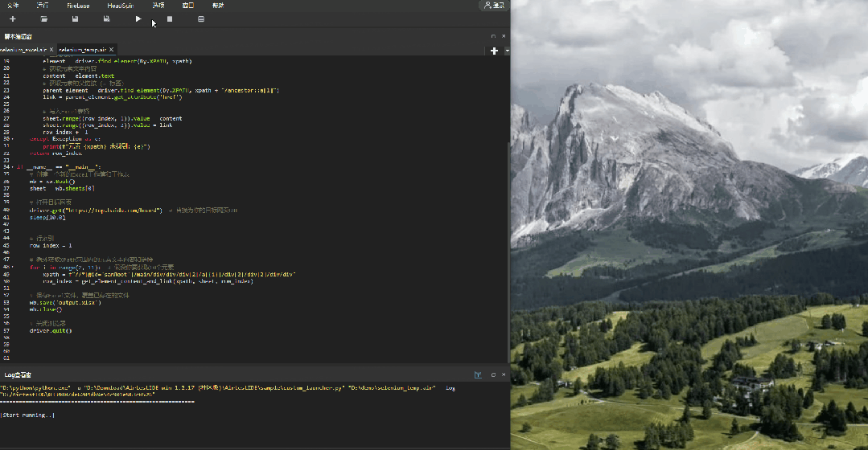This screenshot has height=450, width=868.
Task: Collapse the __main__ block fold marker
Action: 13,167
